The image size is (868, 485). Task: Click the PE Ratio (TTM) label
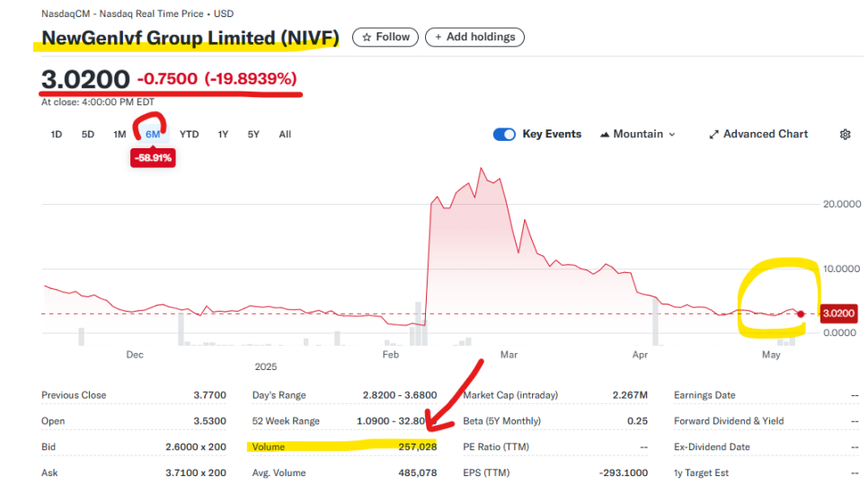click(x=495, y=447)
